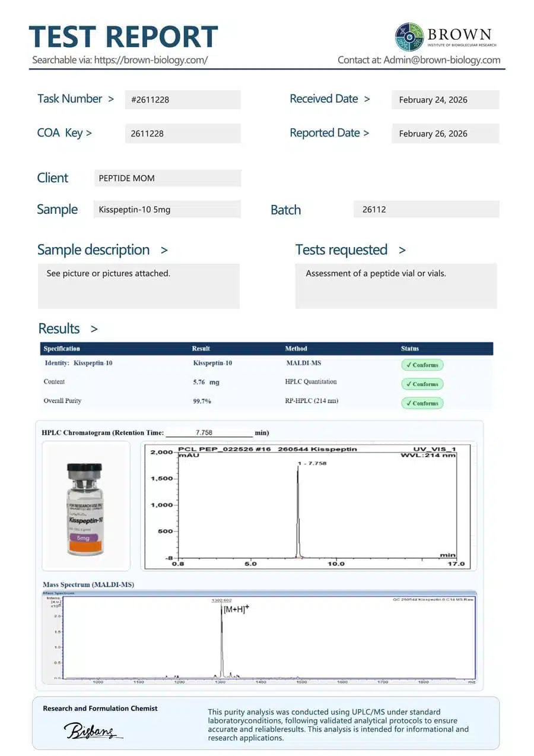The width and height of the screenshot is (534, 756).
Task: Click the chevron after Reported Date
Action: [x=366, y=133]
